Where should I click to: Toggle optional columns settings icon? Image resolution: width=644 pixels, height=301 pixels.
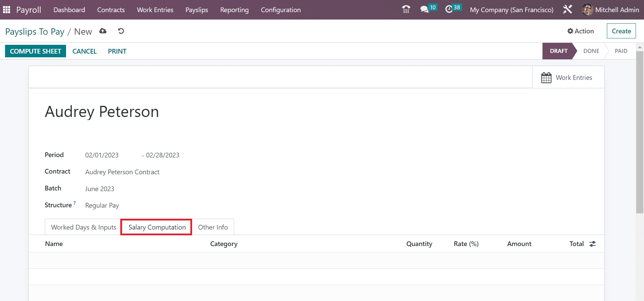(592, 244)
